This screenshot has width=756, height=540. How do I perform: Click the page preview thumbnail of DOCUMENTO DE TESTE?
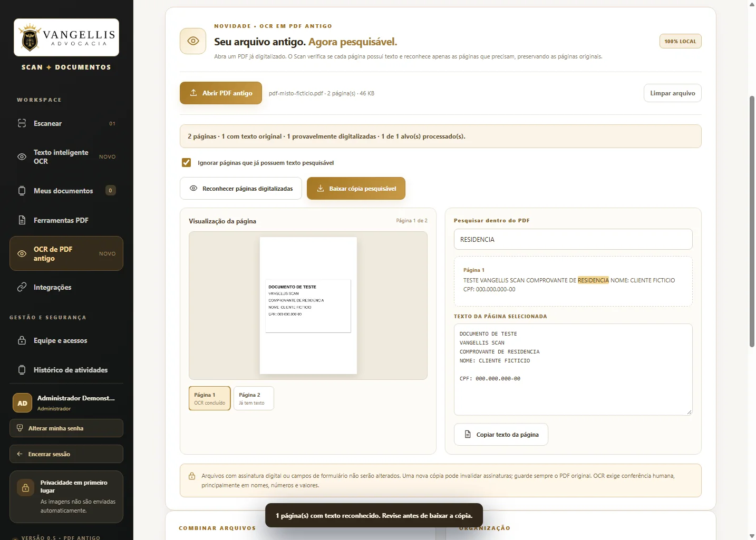coord(308,306)
